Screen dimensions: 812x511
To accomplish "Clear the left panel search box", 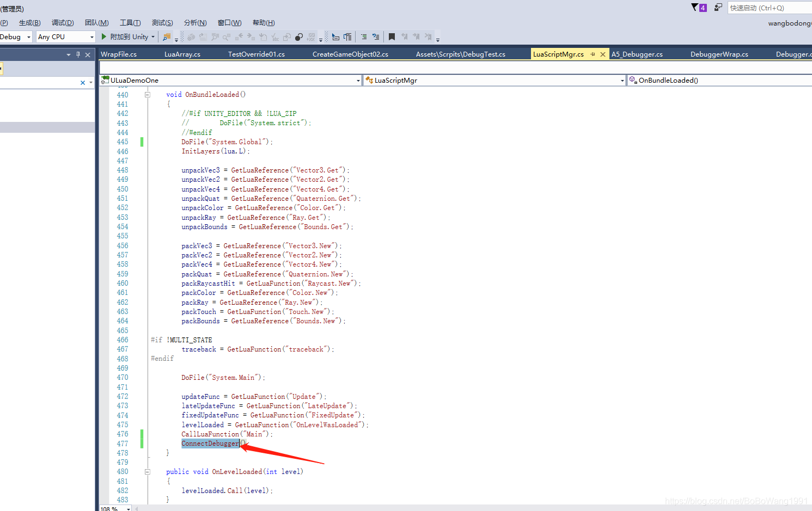I will (x=83, y=83).
